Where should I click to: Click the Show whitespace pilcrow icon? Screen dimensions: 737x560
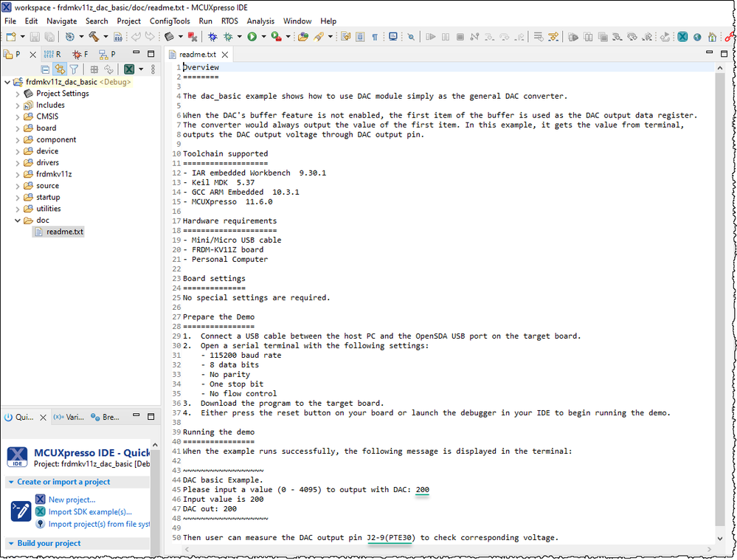pos(375,37)
